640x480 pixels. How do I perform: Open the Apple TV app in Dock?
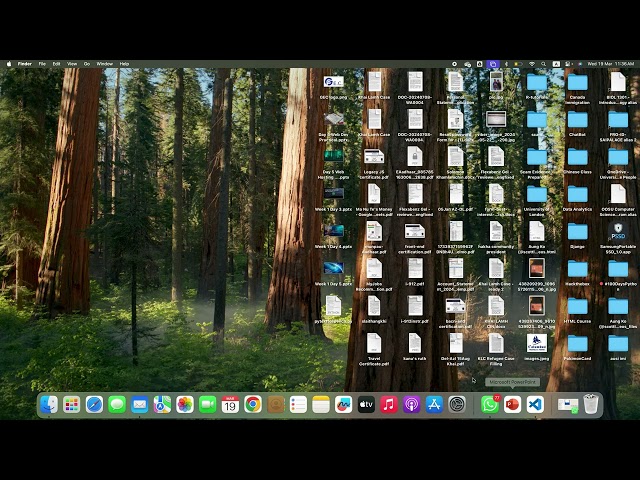coord(366,404)
